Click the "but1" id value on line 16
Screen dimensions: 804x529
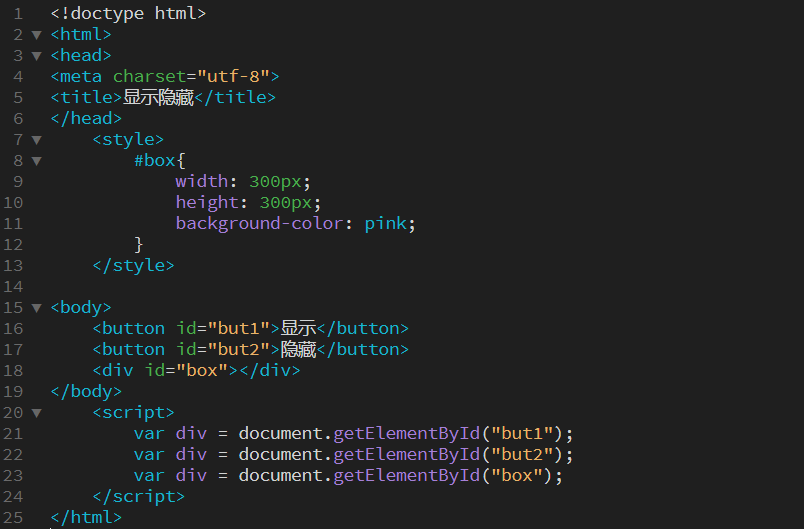238,329
